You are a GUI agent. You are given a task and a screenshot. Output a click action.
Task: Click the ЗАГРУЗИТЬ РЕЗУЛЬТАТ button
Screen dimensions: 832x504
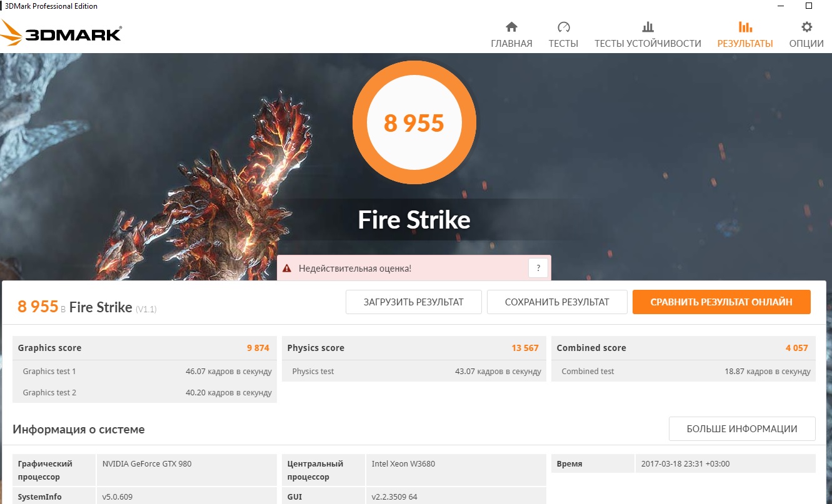[x=414, y=302]
